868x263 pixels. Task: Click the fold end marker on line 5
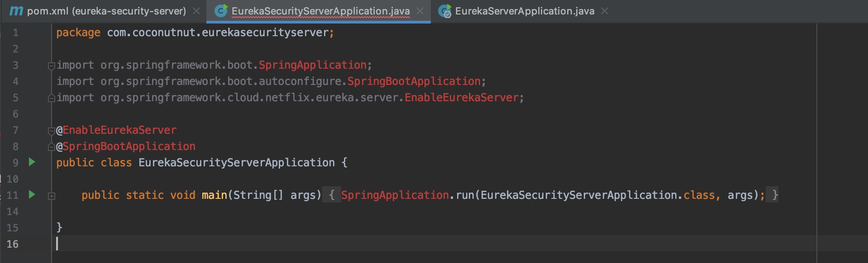click(x=51, y=98)
